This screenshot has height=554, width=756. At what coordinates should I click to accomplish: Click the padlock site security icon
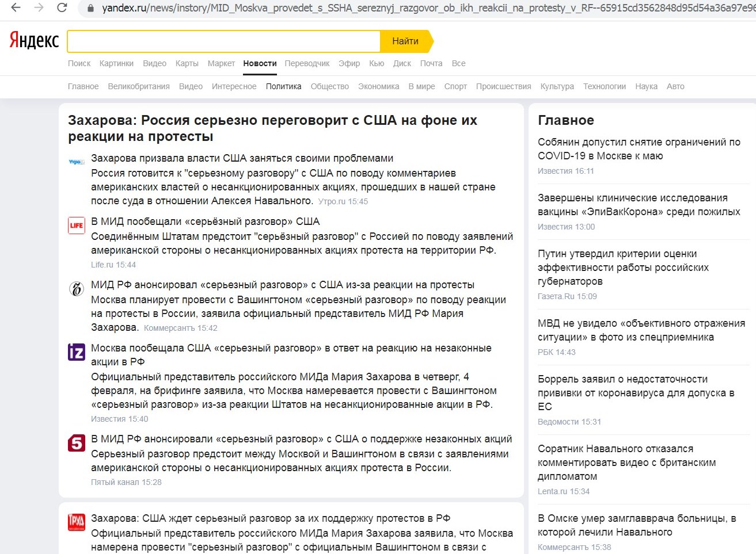click(90, 9)
